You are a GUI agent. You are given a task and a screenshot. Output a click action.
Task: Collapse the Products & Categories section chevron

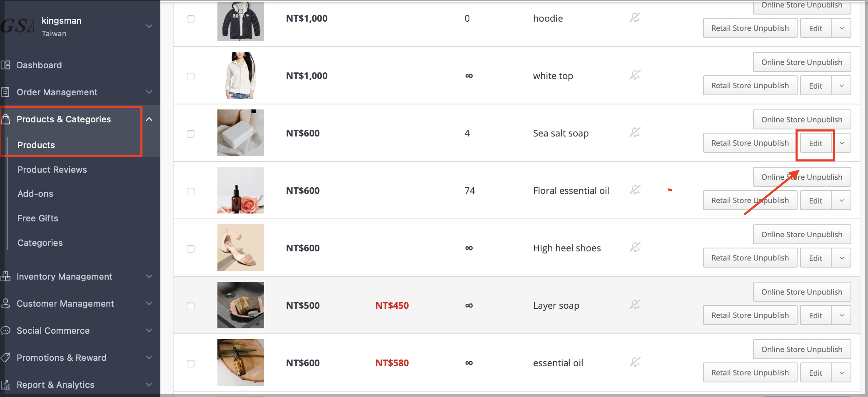(150, 119)
